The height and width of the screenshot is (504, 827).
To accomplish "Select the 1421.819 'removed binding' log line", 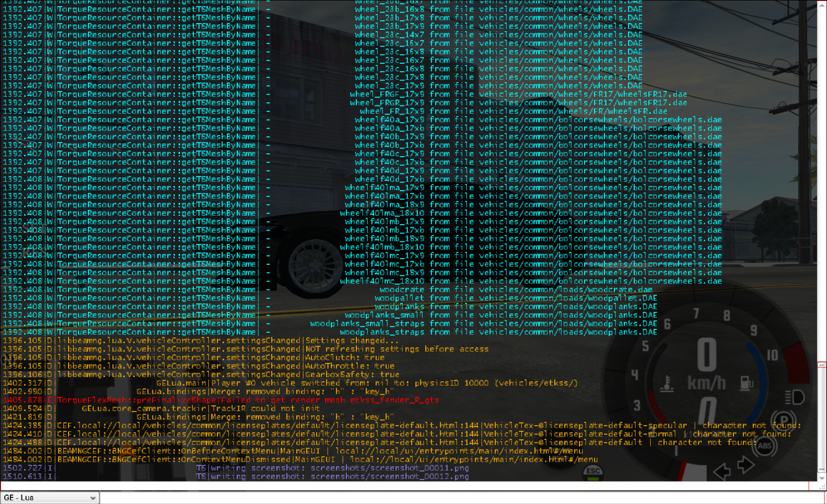I will 199,417.
